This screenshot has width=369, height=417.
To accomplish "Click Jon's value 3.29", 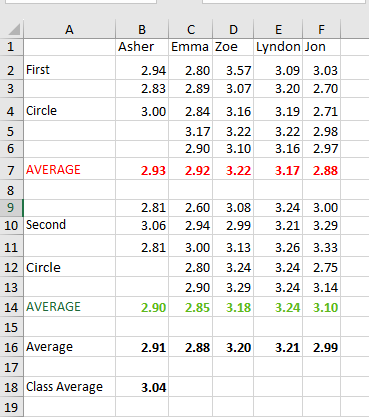I will point(321,226).
